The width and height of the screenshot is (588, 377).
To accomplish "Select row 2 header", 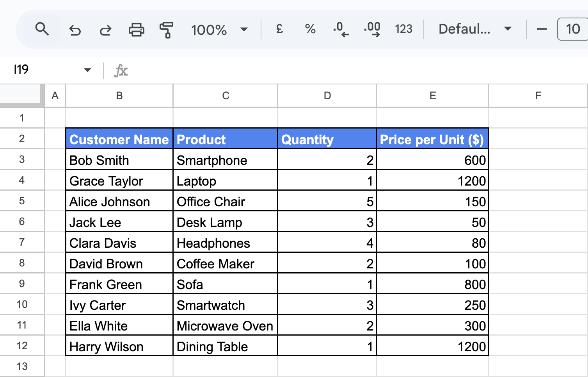I will pos(22,138).
